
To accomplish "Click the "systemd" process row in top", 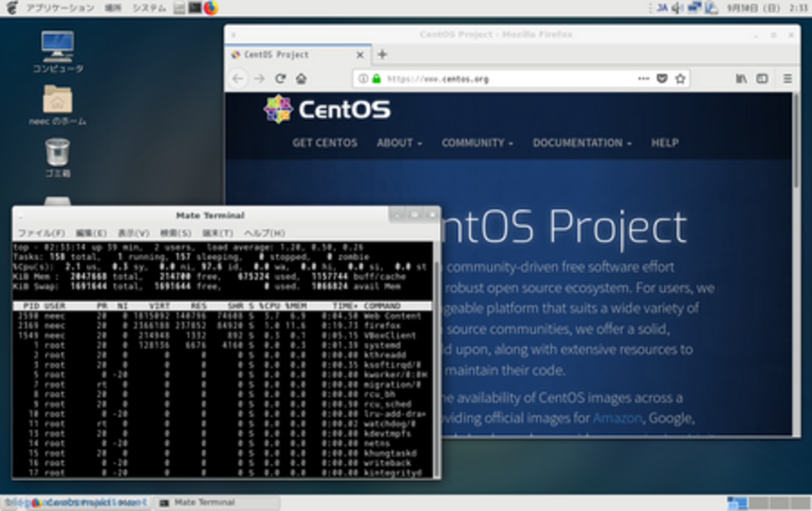I will [x=222, y=345].
